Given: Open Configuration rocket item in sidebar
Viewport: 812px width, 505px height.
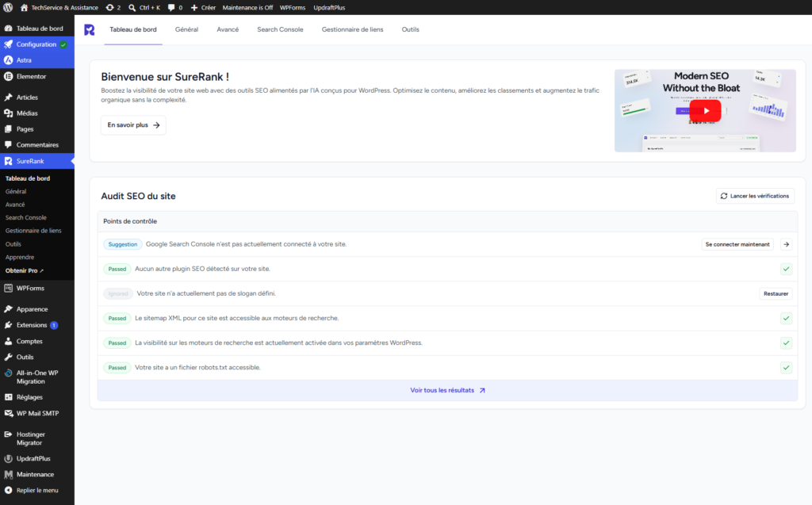Looking at the screenshot, I should (x=36, y=44).
